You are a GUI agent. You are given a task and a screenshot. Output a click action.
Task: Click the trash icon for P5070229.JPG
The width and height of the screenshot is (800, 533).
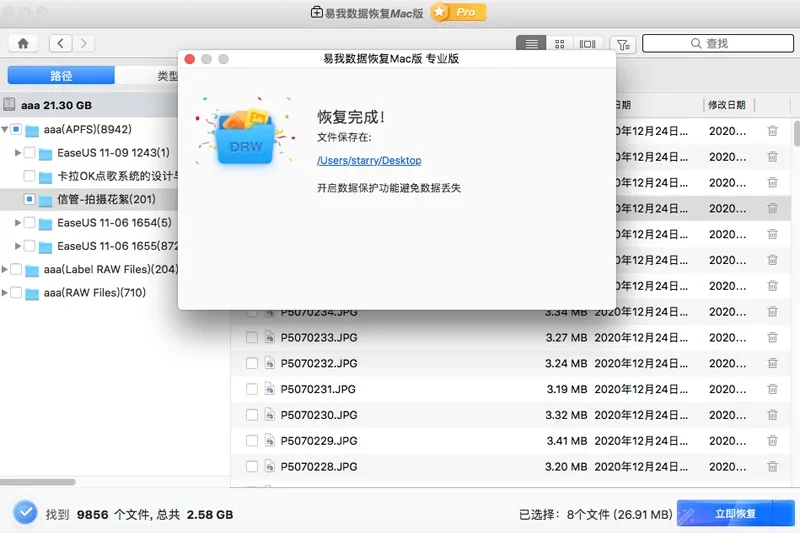tap(772, 441)
